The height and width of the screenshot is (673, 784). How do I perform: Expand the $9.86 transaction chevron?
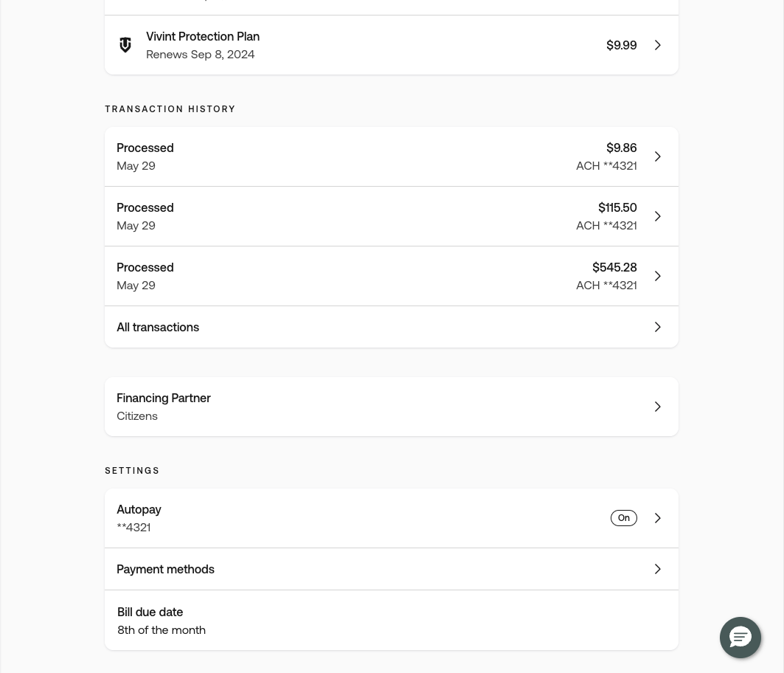657,156
